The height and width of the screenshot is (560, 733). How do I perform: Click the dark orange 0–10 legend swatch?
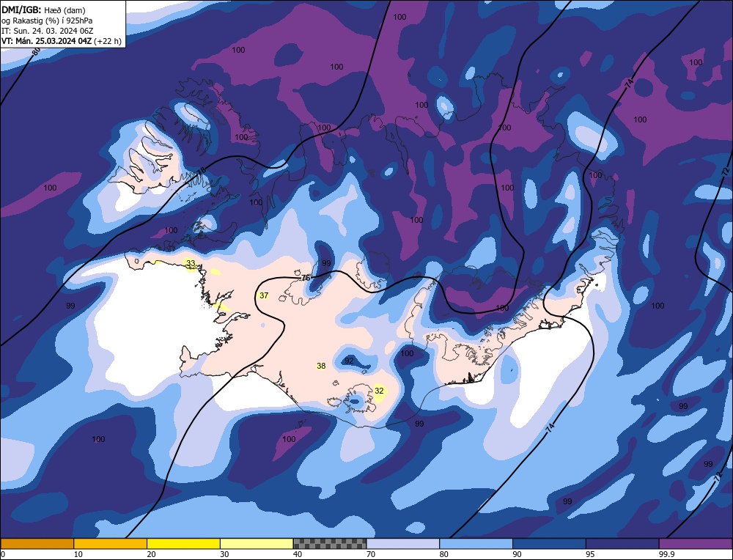coord(37,543)
